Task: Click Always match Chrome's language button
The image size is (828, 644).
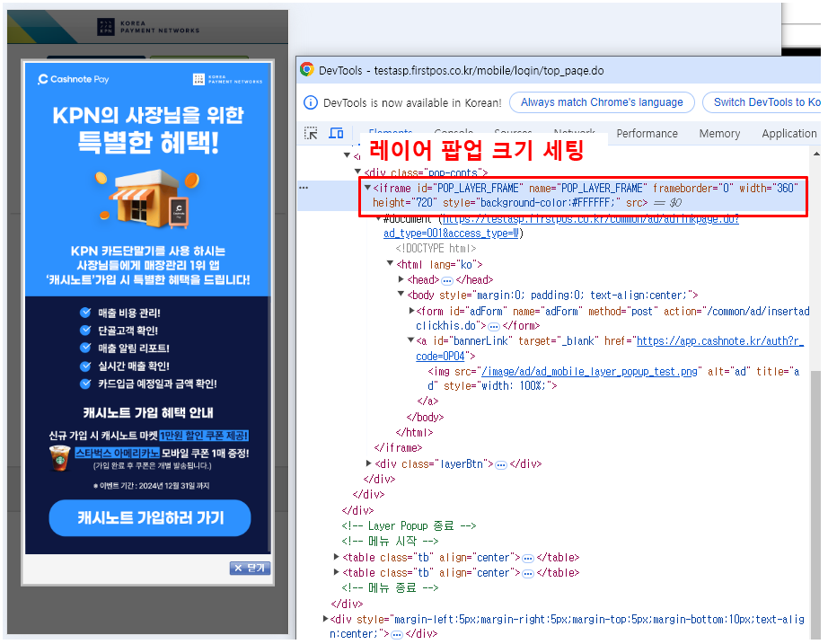Action: point(602,102)
